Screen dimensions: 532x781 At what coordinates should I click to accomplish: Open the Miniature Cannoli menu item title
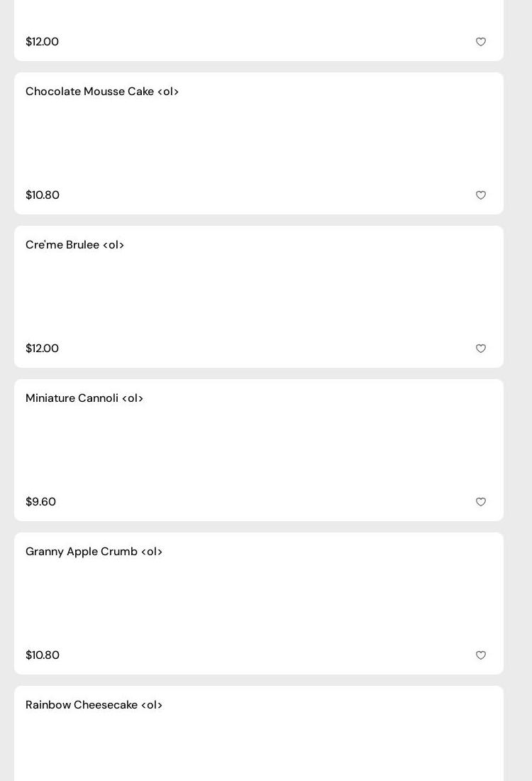click(84, 398)
